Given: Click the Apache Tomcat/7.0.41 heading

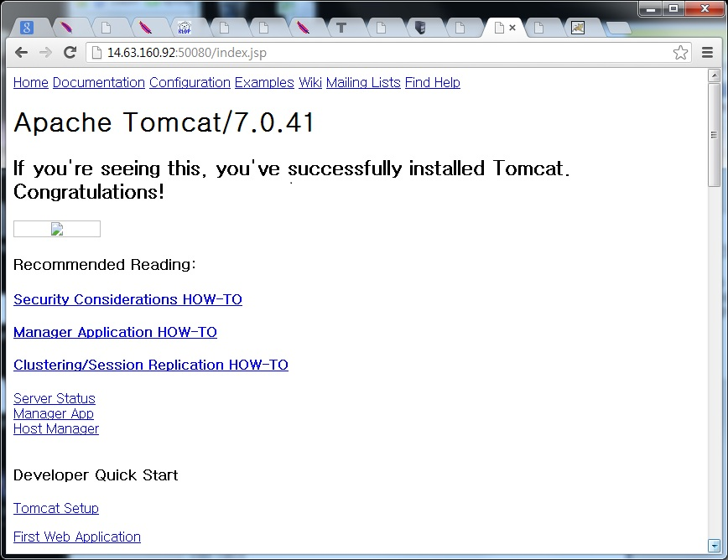Looking at the screenshot, I should tap(164, 122).
